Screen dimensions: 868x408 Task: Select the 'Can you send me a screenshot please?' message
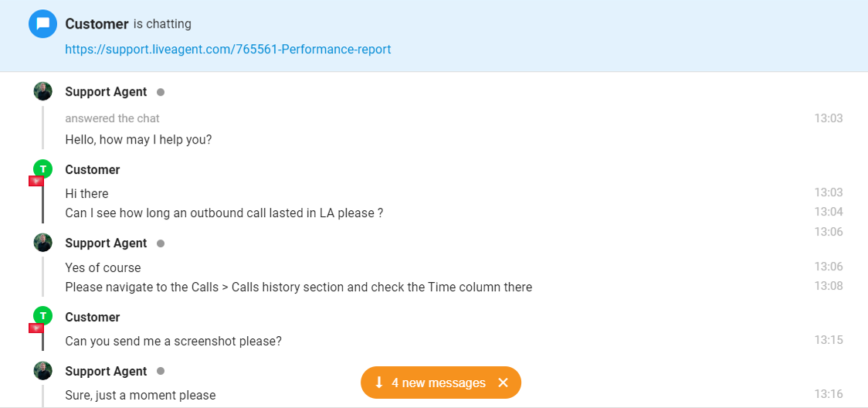pos(173,341)
